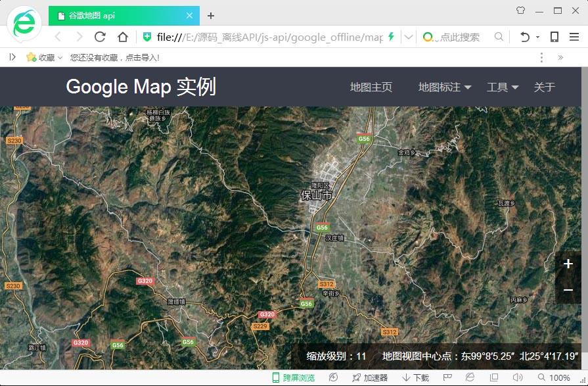Toggle the bookmarks sidebar panel icon

point(12,57)
